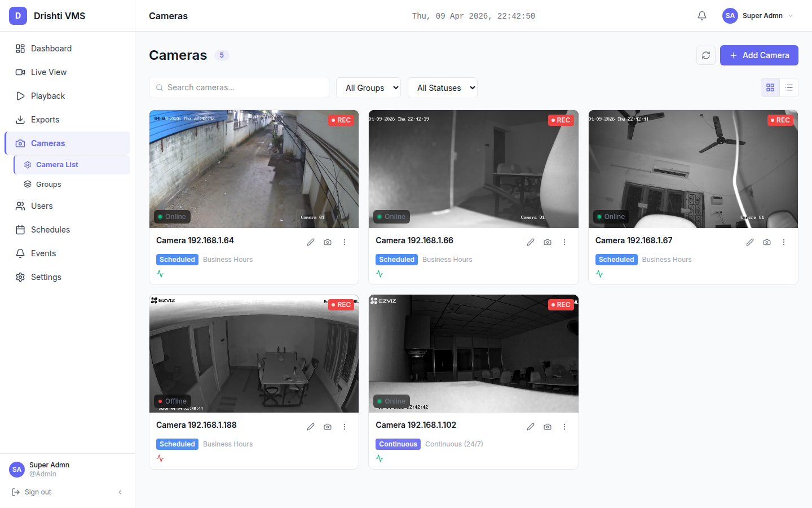
Task: Open the All Statuses dropdown
Action: coord(442,87)
